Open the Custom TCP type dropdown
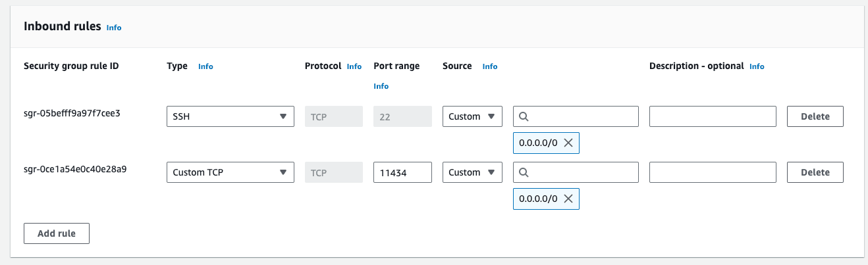 click(230, 172)
